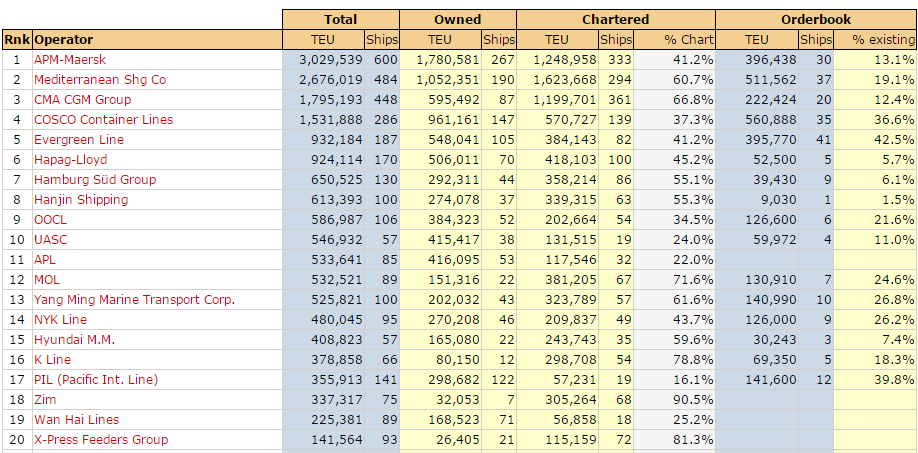Select Hapag-Lloyd total TEU 924,114
The image size is (918, 453).
pyautogui.click(x=337, y=160)
